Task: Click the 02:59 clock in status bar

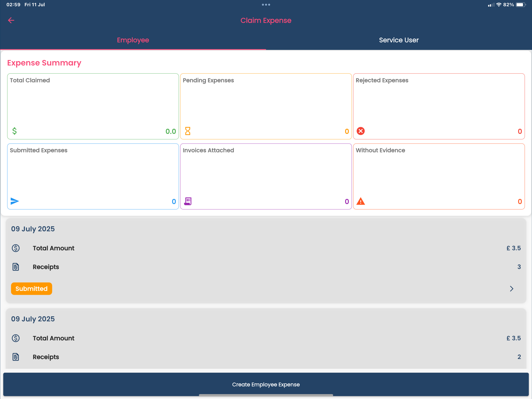Action: (13, 4)
